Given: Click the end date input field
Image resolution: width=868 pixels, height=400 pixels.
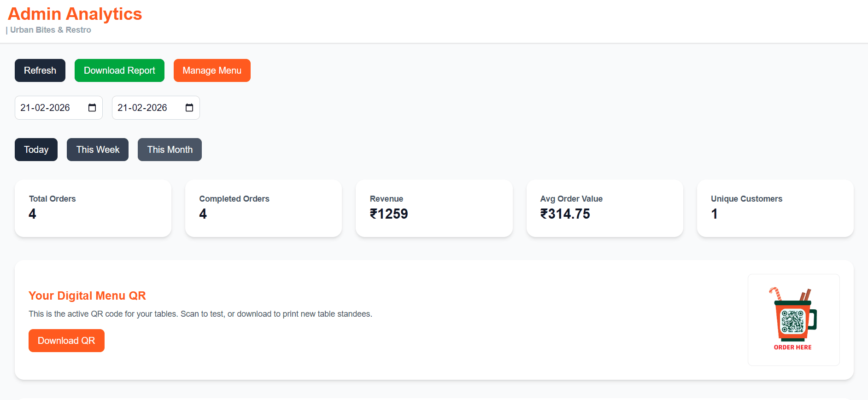Looking at the screenshot, I should tap(147, 107).
